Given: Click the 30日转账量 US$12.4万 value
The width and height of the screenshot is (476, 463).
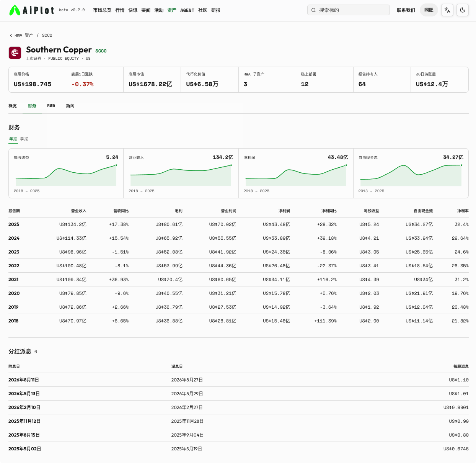Looking at the screenshot, I should (432, 84).
